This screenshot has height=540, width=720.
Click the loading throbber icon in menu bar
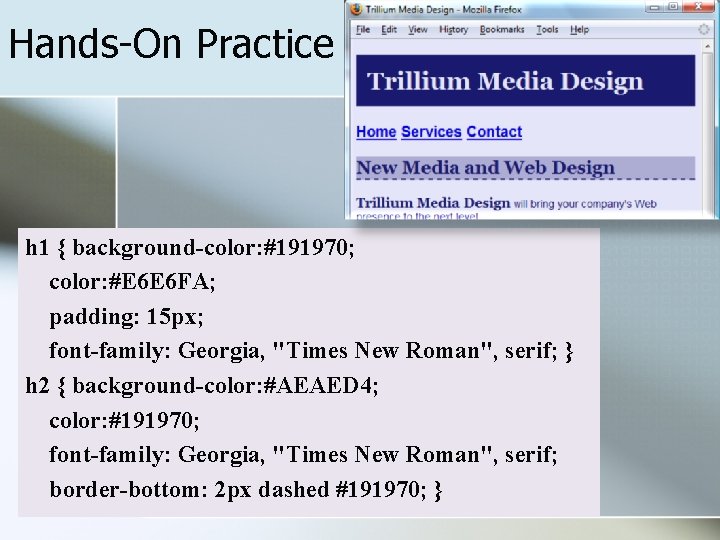703,30
